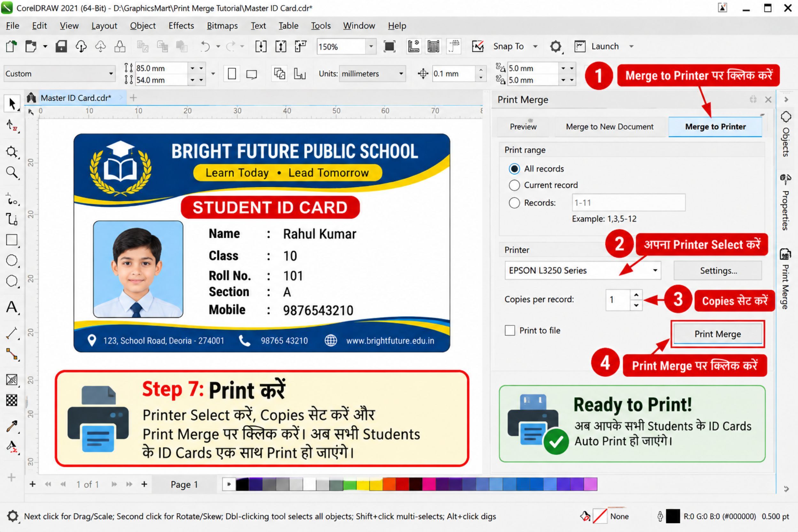798x532 pixels.
Task: Select the Ellipse tool
Action: 12,261
